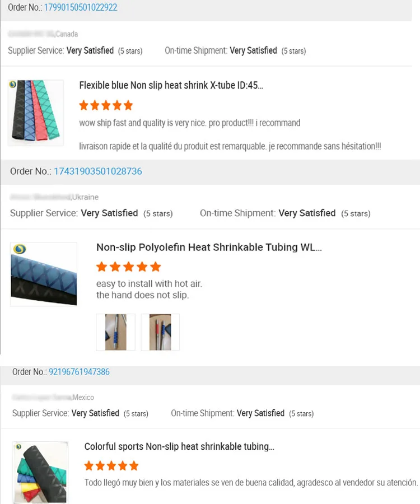Image resolution: width=420 pixels, height=504 pixels.
Task: Click the star rating under the Colorful sports title
Action: click(x=111, y=466)
